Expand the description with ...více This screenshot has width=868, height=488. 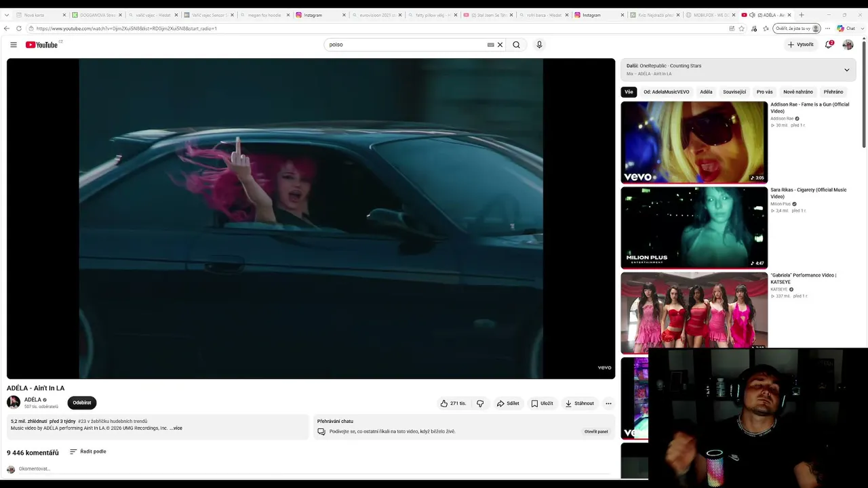point(176,428)
